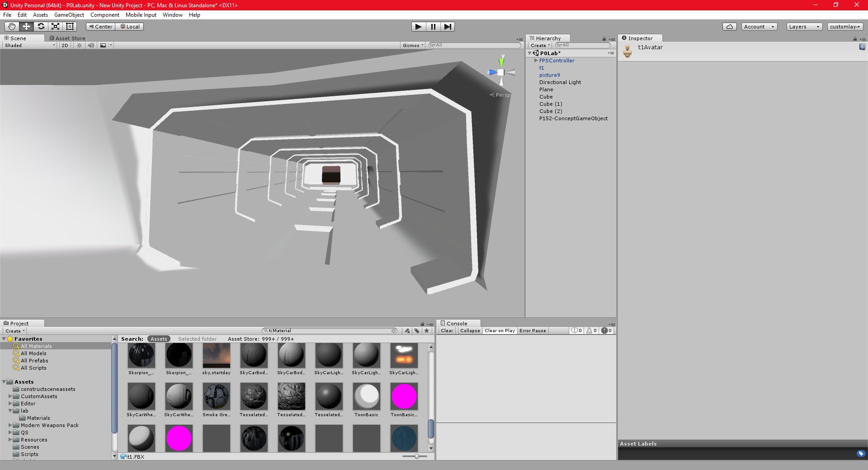Select the Hand tool in the toolbar

11,27
